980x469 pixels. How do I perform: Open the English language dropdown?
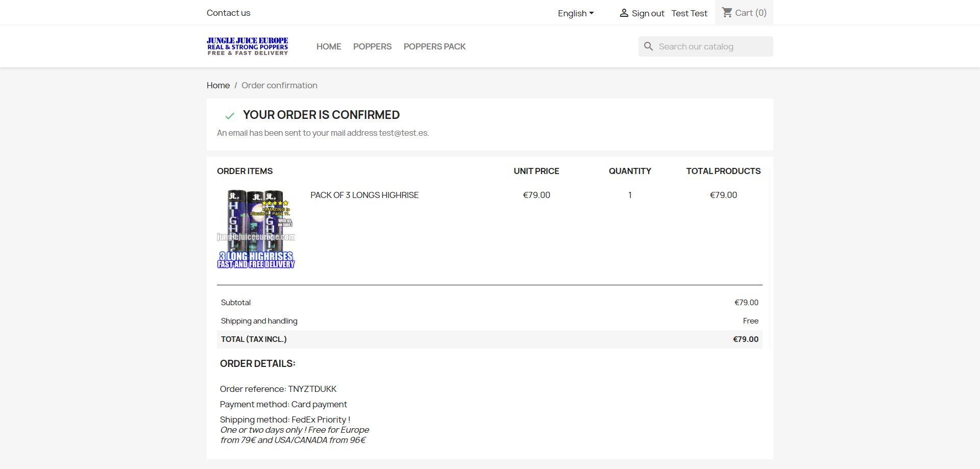[575, 13]
